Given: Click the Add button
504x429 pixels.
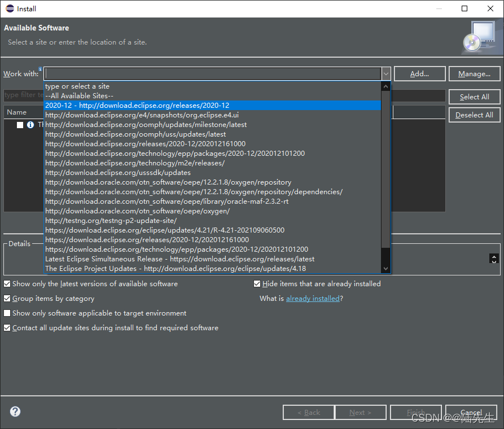Looking at the screenshot, I should 419,73.
